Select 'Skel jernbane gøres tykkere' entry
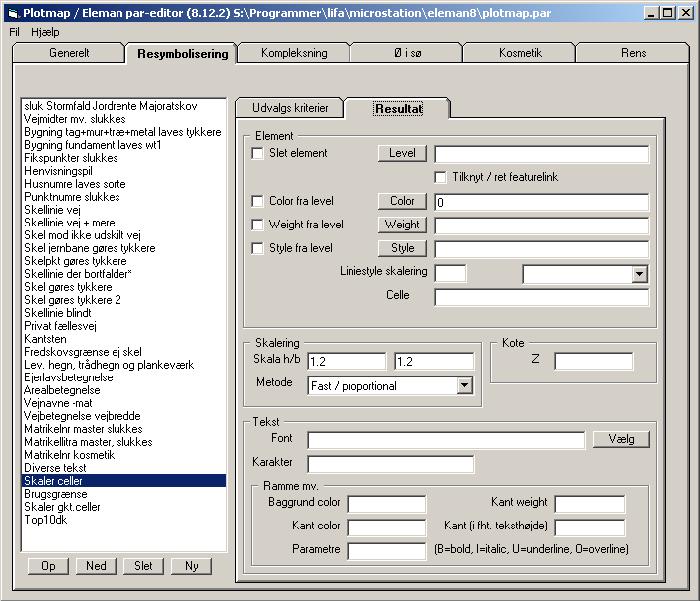 pos(124,248)
